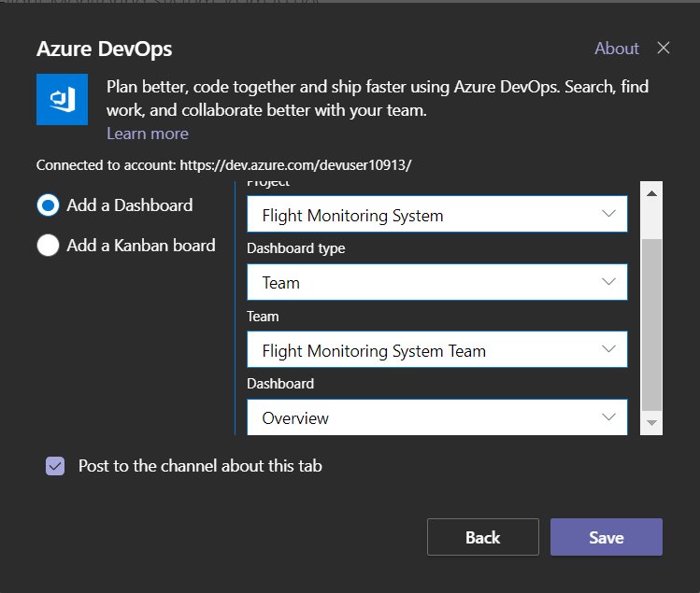Click the Azure DevOps logo icon
The image size is (700, 593).
(62, 99)
